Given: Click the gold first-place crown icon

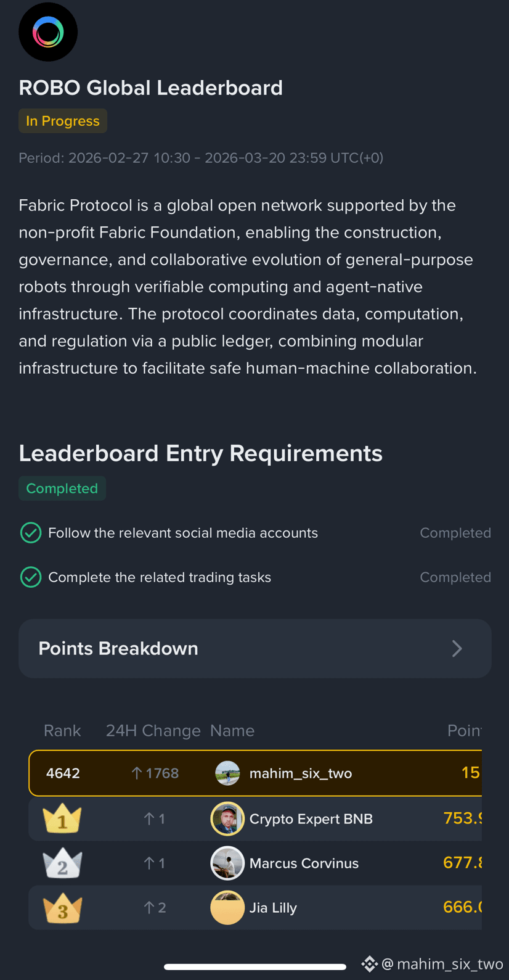Looking at the screenshot, I should (x=62, y=819).
